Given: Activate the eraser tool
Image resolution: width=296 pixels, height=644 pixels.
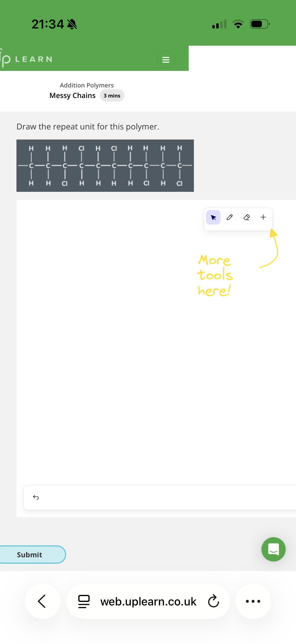Looking at the screenshot, I should [246, 218].
